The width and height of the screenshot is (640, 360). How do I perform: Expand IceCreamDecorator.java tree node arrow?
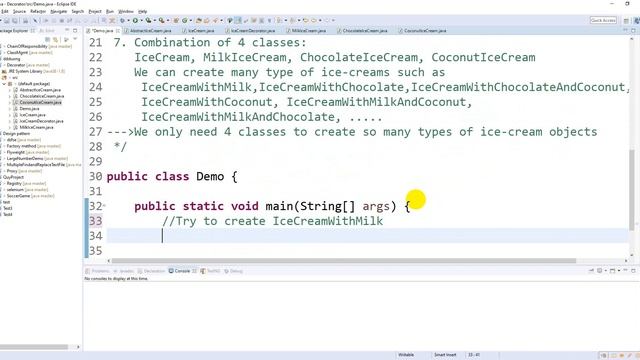(10, 121)
